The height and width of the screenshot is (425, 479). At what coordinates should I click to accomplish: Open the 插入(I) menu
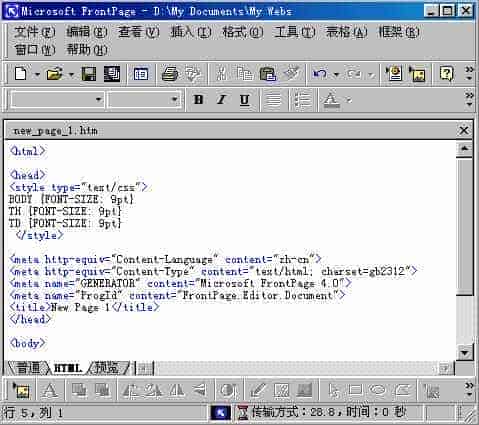point(190,32)
